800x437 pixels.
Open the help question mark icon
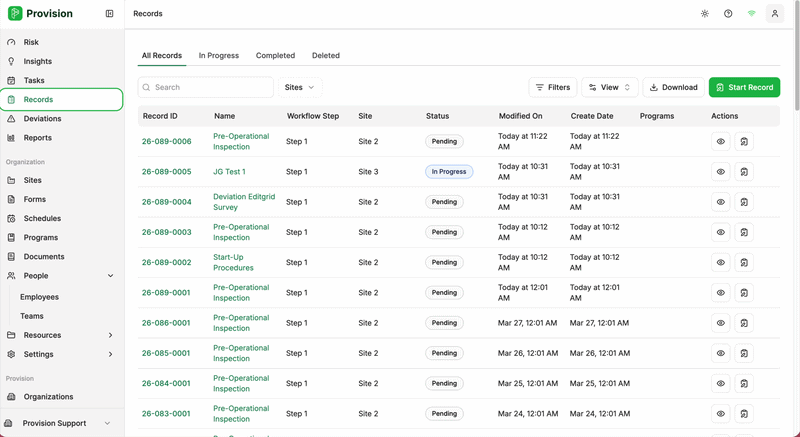[x=728, y=14]
